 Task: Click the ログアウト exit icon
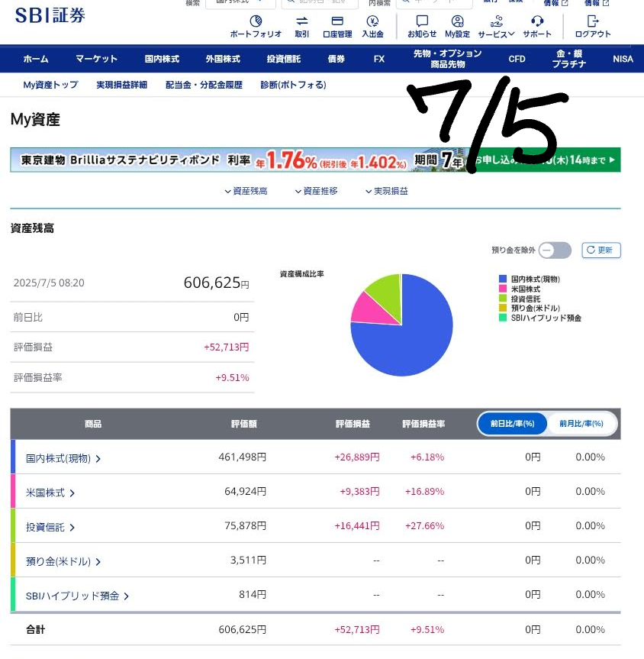[x=592, y=21]
